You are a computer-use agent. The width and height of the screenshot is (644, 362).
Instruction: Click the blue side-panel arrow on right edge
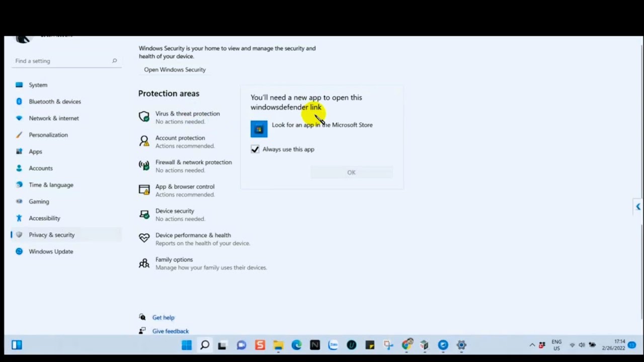coord(638,207)
